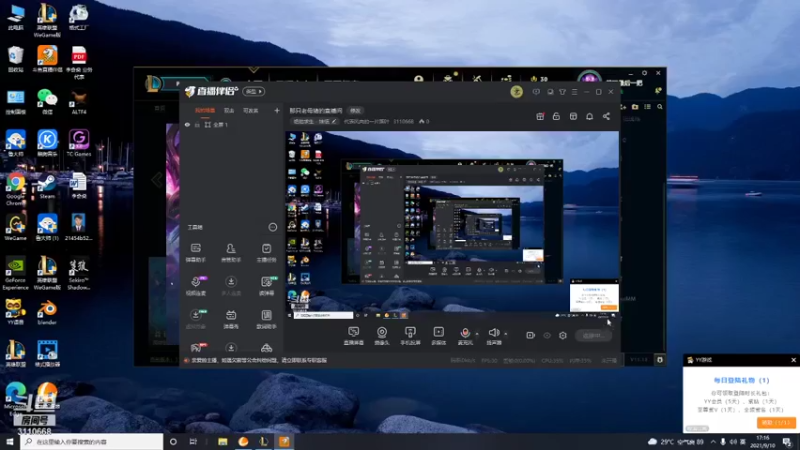Open the room manager assistant tool

point(231,253)
